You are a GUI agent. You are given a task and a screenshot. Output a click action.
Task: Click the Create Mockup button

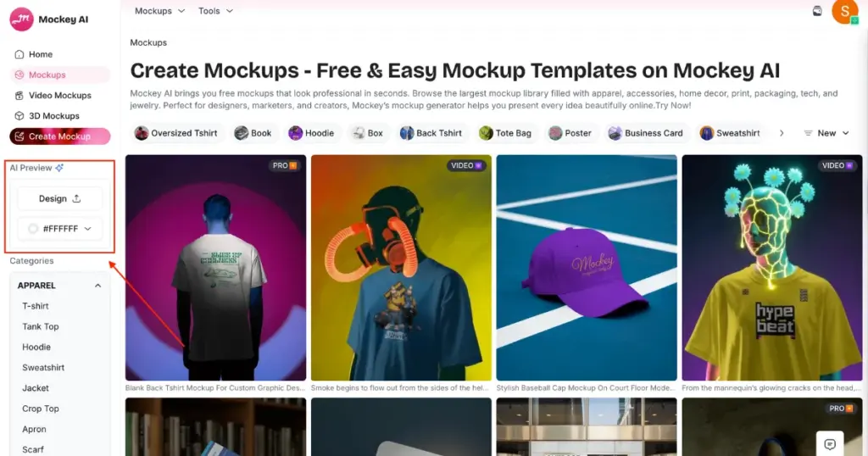click(x=60, y=136)
